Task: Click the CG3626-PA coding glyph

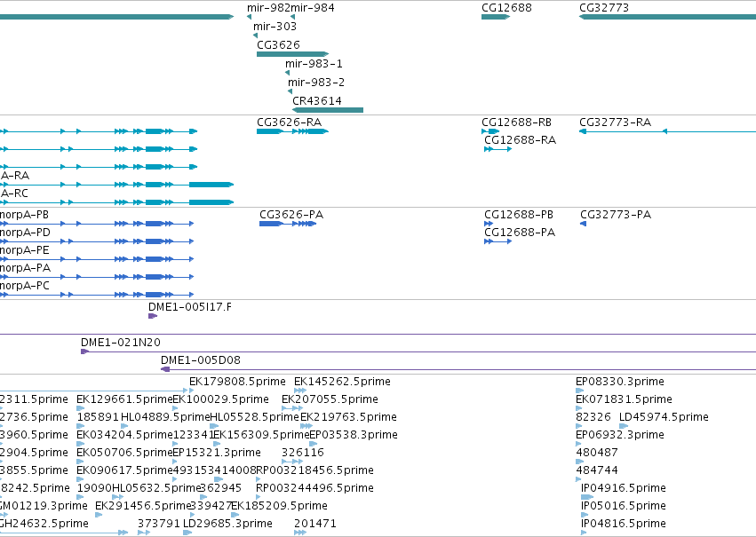Action: click(x=288, y=224)
